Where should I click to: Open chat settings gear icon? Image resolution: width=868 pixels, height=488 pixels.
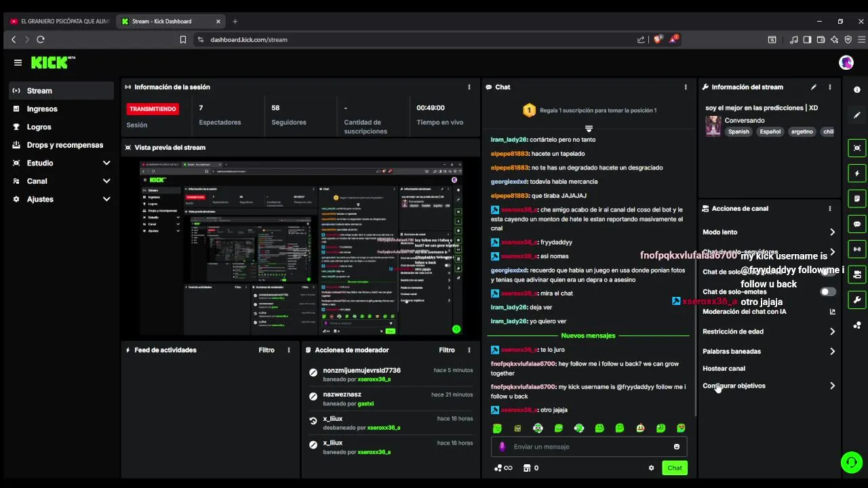click(x=652, y=468)
